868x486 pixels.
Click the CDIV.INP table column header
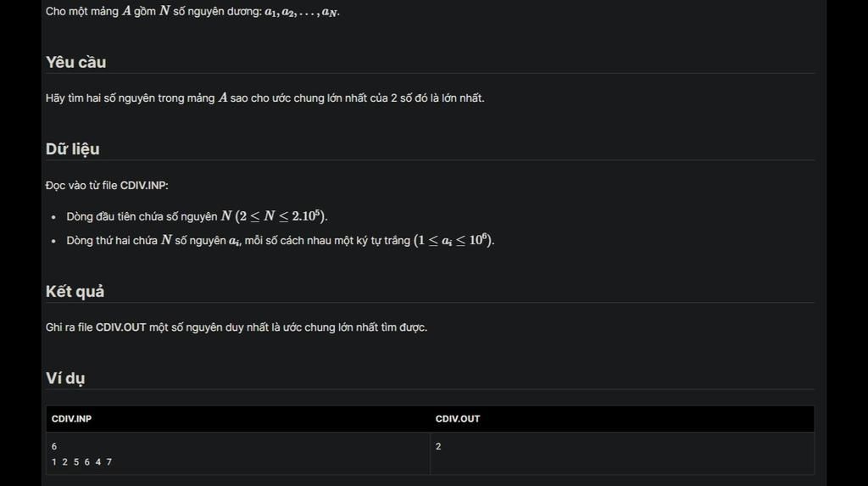[71, 419]
